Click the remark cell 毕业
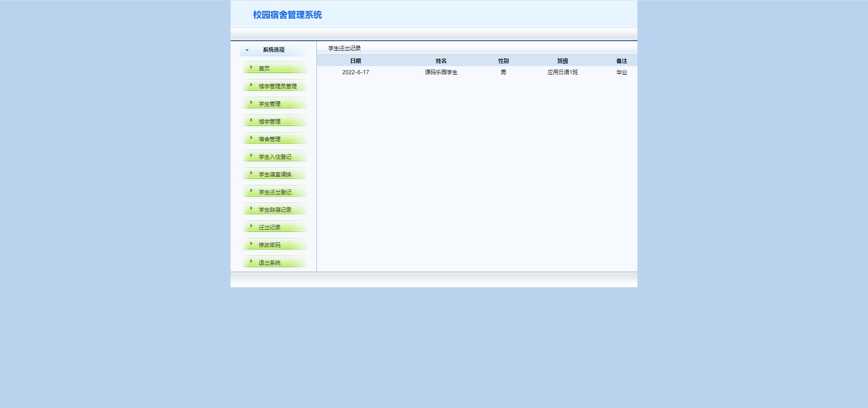 coord(622,72)
